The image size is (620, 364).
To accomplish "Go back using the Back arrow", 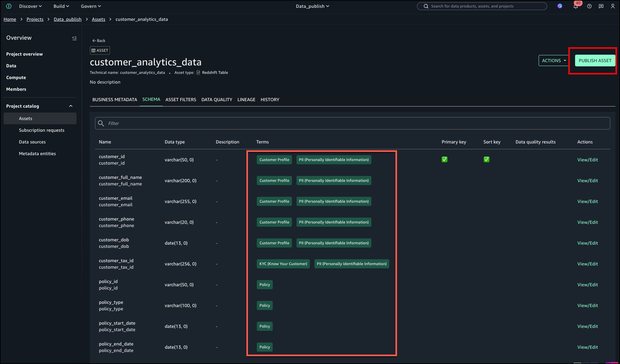I will pos(99,41).
